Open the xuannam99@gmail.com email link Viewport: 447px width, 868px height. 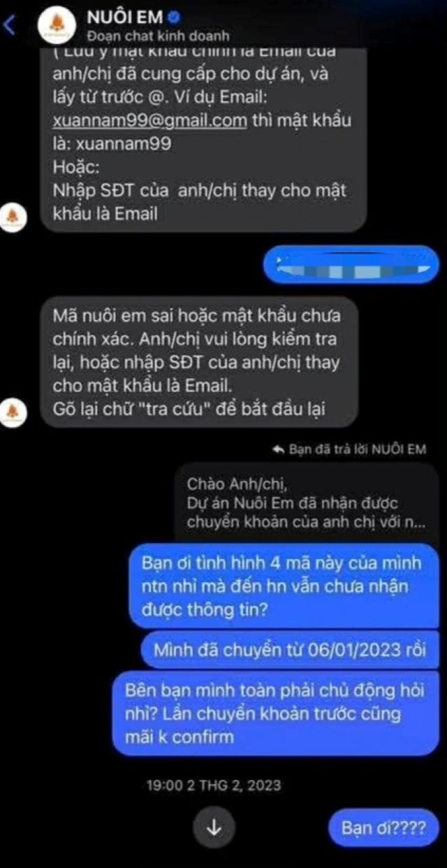point(149,120)
